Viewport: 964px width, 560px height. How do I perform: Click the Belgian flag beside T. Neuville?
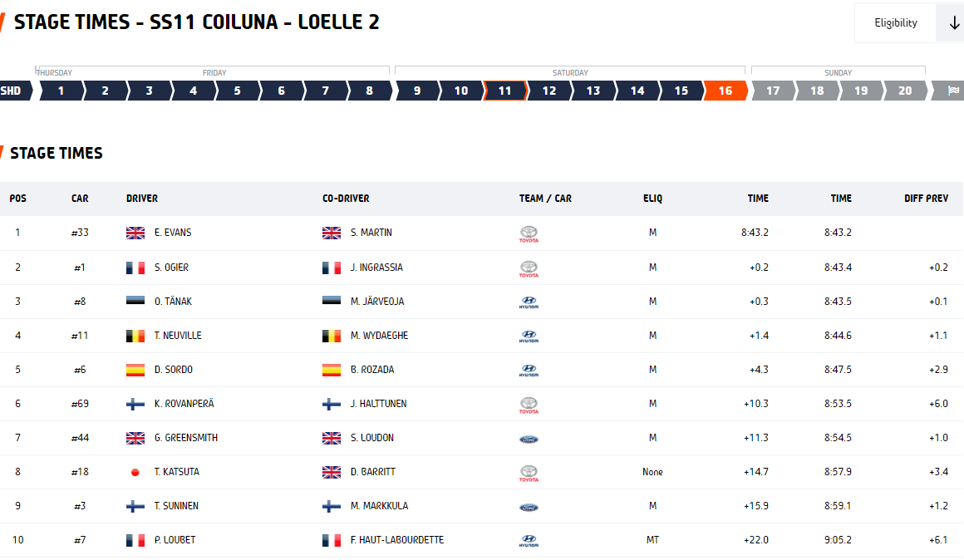click(x=135, y=336)
